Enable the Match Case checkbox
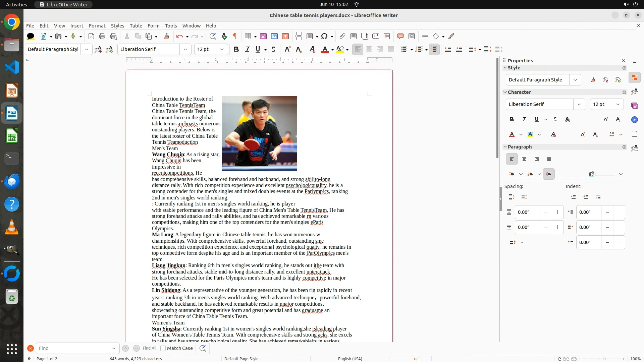Image resolution: width=644 pixels, height=362 pixels. (x=163, y=348)
